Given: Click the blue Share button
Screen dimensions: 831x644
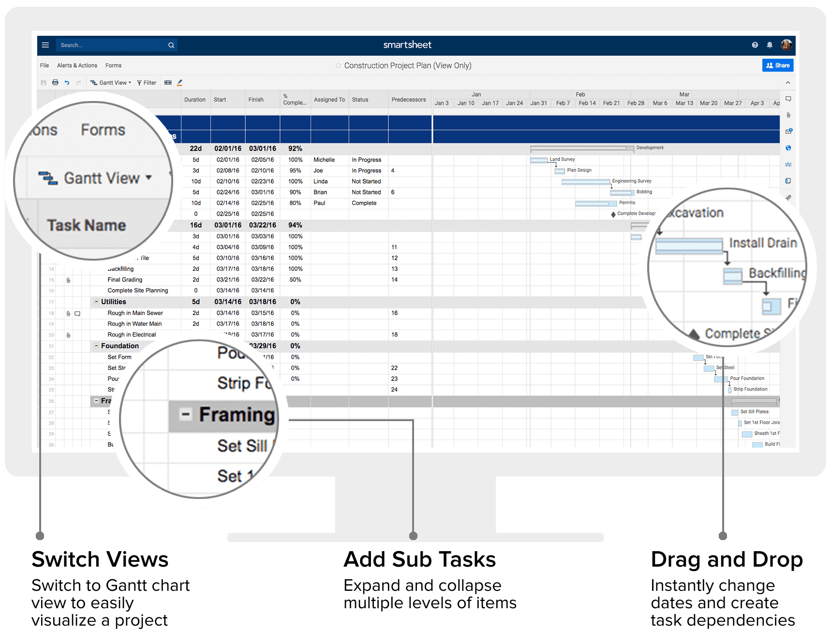Looking at the screenshot, I should pyautogui.click(x=777, y=65).
